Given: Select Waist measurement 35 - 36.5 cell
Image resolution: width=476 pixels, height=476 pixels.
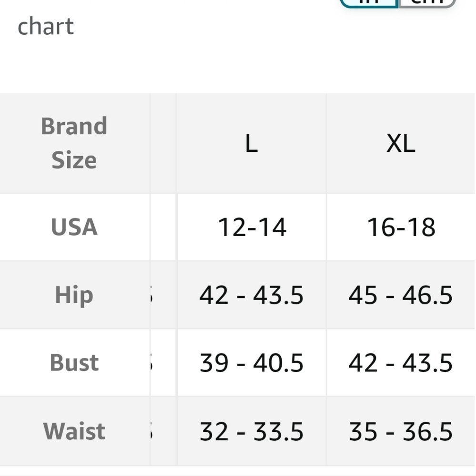Looking at the screenshot, I should coord(401,431).
